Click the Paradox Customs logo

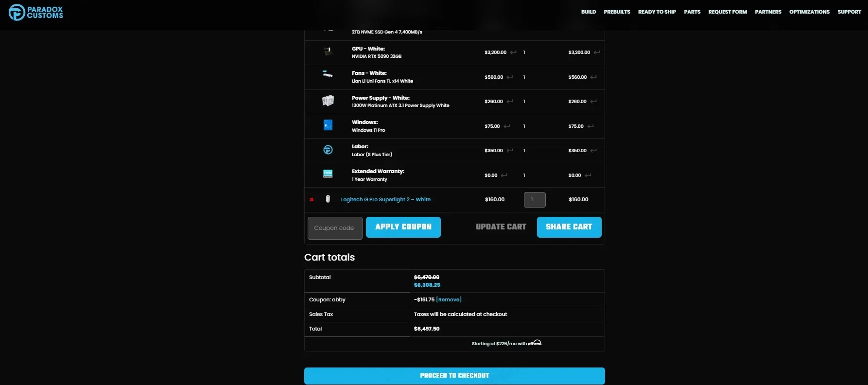36,13
